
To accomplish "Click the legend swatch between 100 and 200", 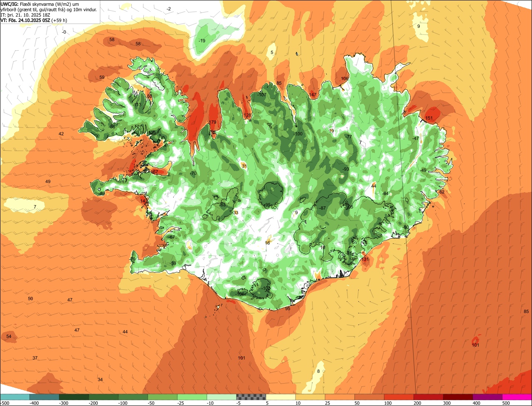I will tap(399, 397).
